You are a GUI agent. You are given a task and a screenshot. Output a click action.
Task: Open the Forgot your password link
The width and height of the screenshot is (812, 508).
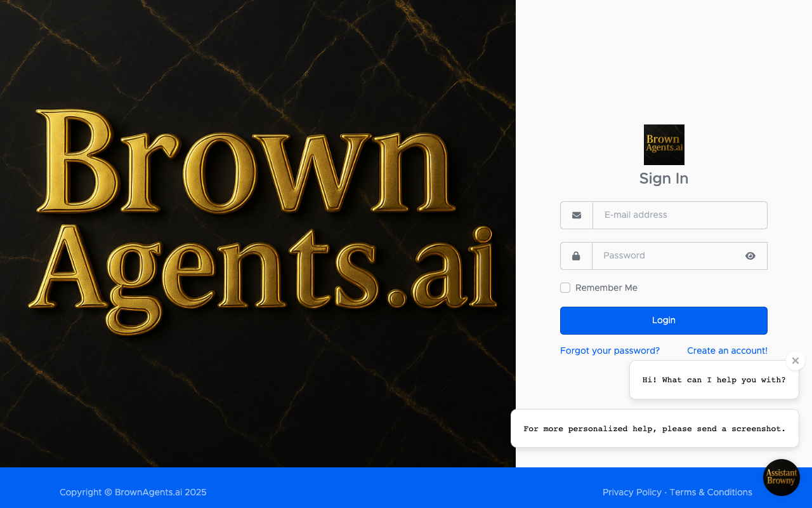(610, 350)
